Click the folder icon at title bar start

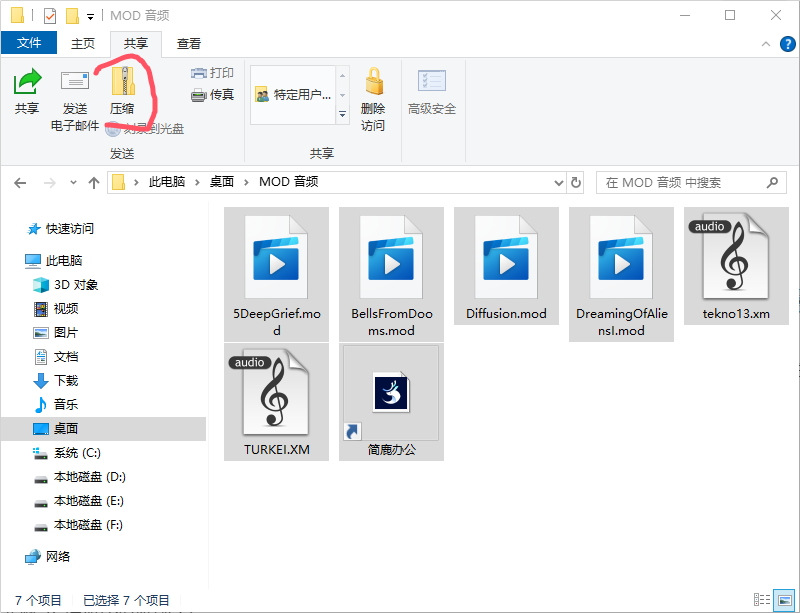pos(17,15)
